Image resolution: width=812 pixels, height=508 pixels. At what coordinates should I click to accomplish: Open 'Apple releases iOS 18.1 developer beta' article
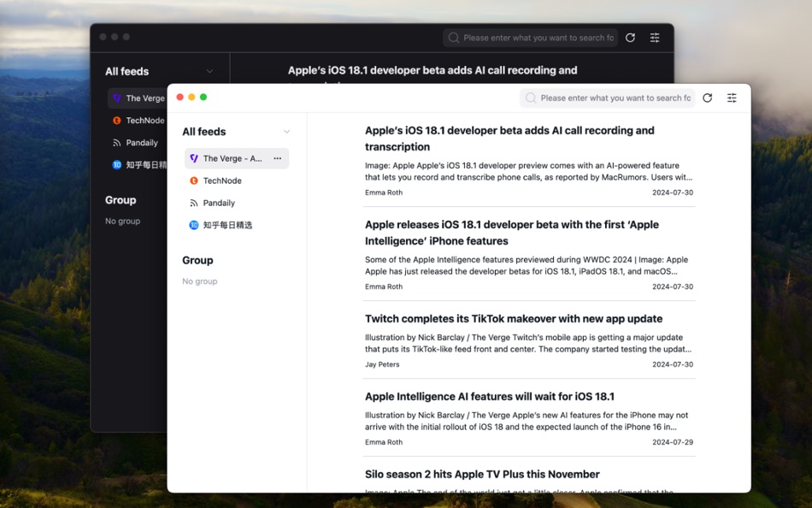[x=512, y=233]
